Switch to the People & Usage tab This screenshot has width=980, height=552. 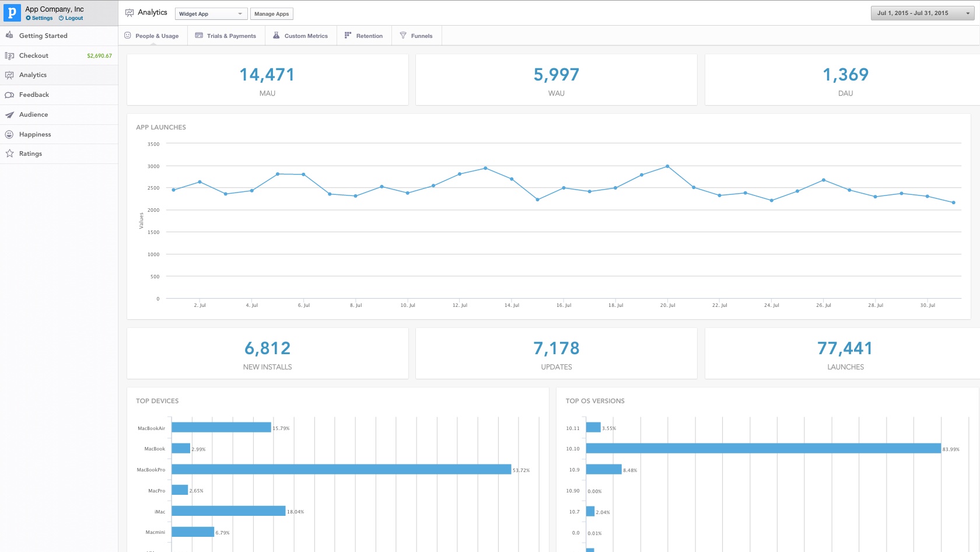(152, 36)
